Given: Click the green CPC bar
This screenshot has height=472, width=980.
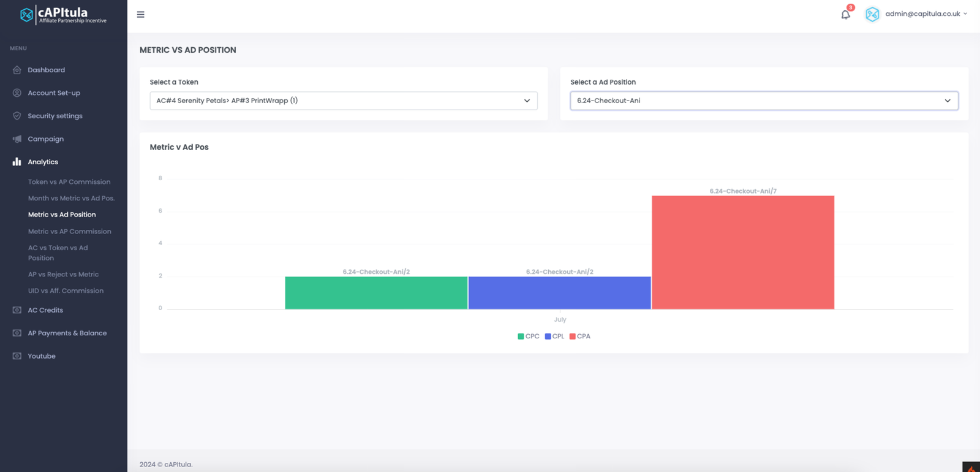Looking at the screenshot, I should pyautogui.click(x=376, y=293).
